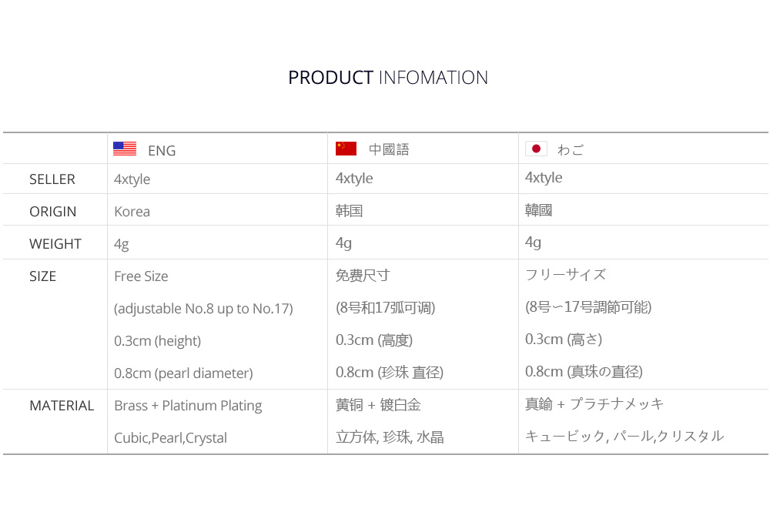Click the SELLER row label
Image resolution: width=770 pixels, height=532 pixels.
[x=52, y=179]
